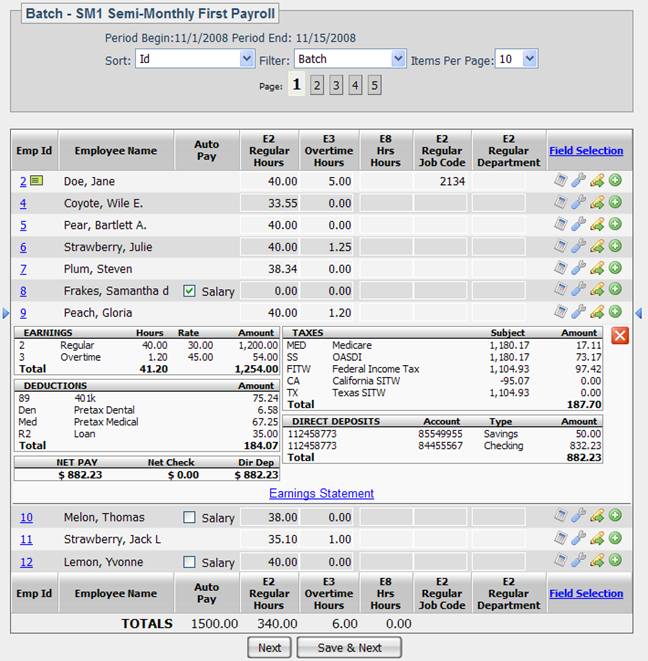The image size is (648, 661).
Task: Open employee Id 12 link
Action: pyautogui.click(x=26, y=562)
